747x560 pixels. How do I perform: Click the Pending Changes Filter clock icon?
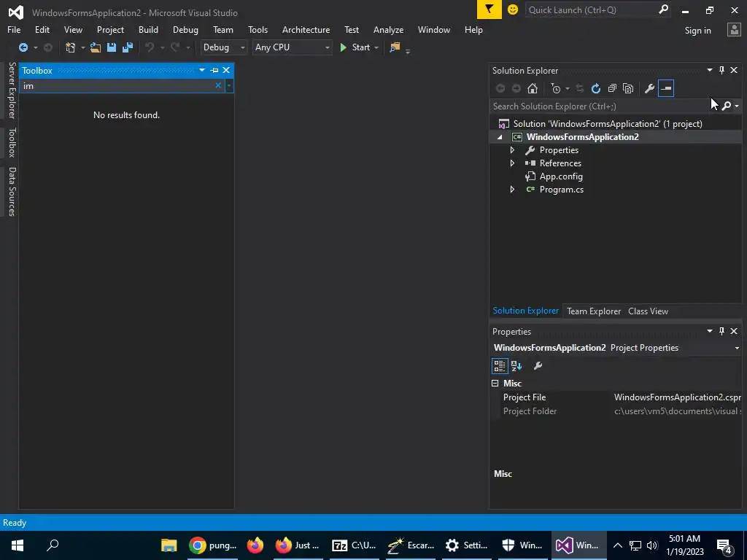(555, 88)
